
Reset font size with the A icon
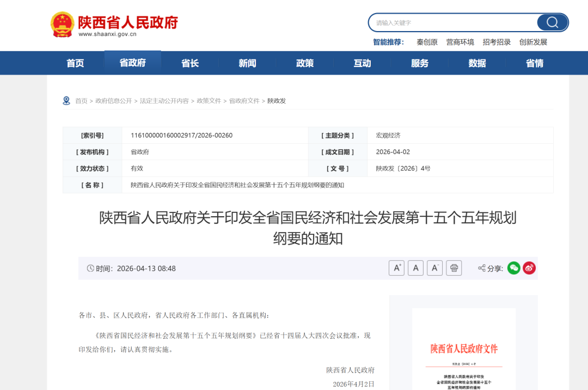[x=415, y=267]
